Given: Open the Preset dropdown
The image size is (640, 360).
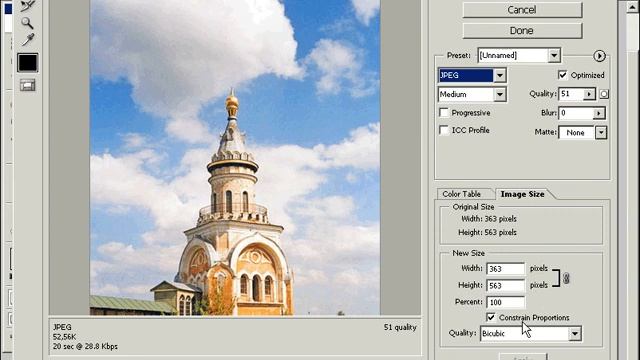Looking at the screenshot, I should 554,56.
